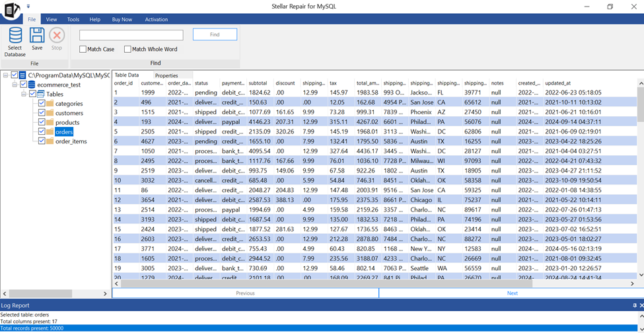Collapse the ecommerce_test database node
Screen dimensions: 644x333
(15, 85)
